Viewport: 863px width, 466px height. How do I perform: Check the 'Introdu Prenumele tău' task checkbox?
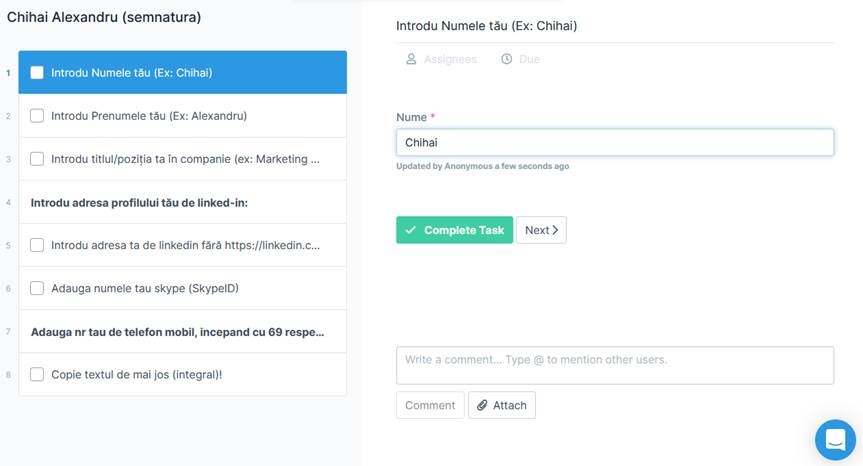37,116
